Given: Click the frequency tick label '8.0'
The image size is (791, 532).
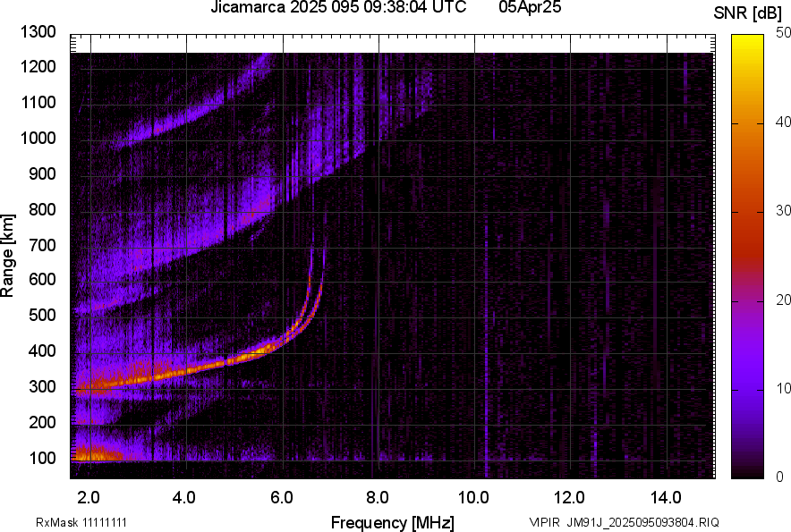Looking at the screenshot, I should (x=378, y=498).
